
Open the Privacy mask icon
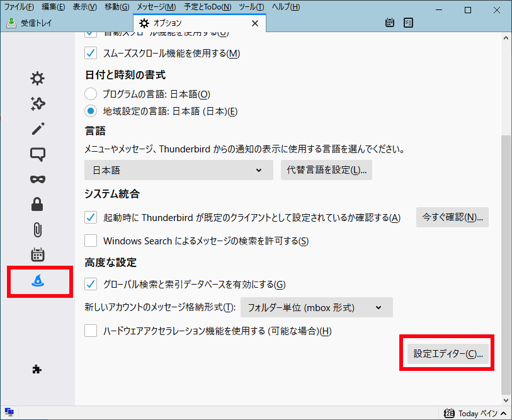pos(38,179)
